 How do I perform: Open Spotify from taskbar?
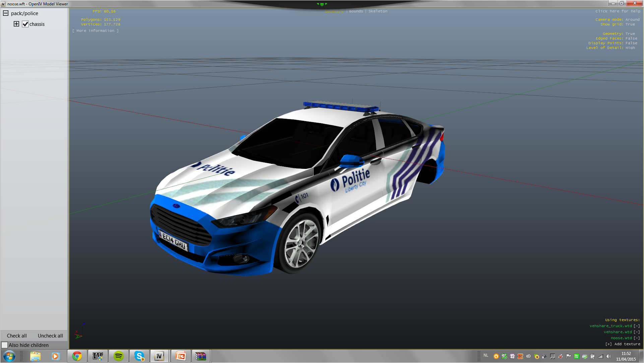(119, 356)
